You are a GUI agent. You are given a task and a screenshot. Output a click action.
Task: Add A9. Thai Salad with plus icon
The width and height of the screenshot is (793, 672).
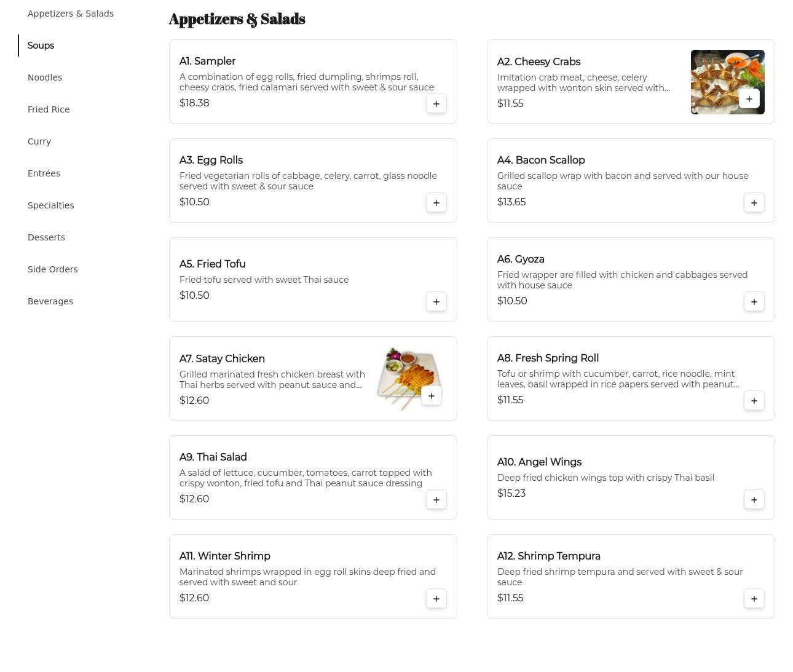pos(436,500)
